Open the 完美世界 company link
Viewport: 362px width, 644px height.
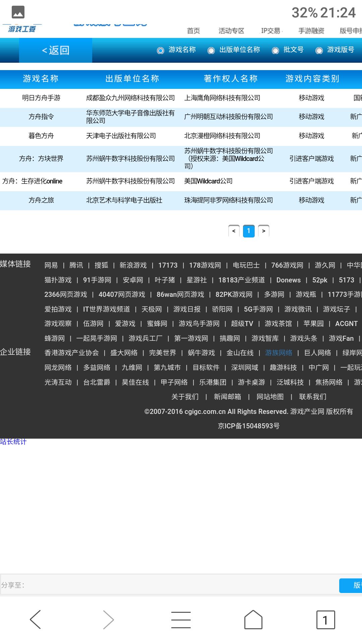click(x=163, y=353)
